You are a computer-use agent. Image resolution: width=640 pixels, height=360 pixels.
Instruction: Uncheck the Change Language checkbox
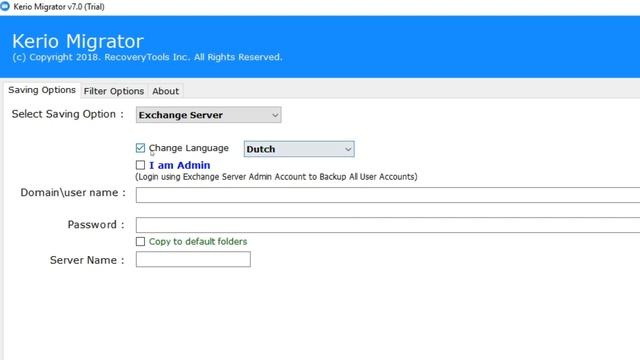tap(140, 148)
